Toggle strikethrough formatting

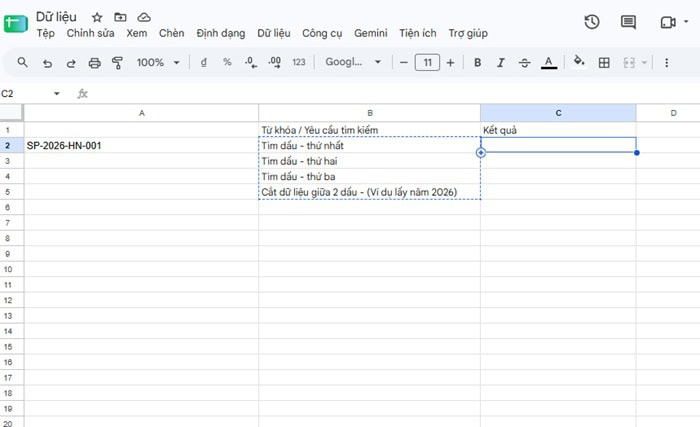(x=525, y=63)
